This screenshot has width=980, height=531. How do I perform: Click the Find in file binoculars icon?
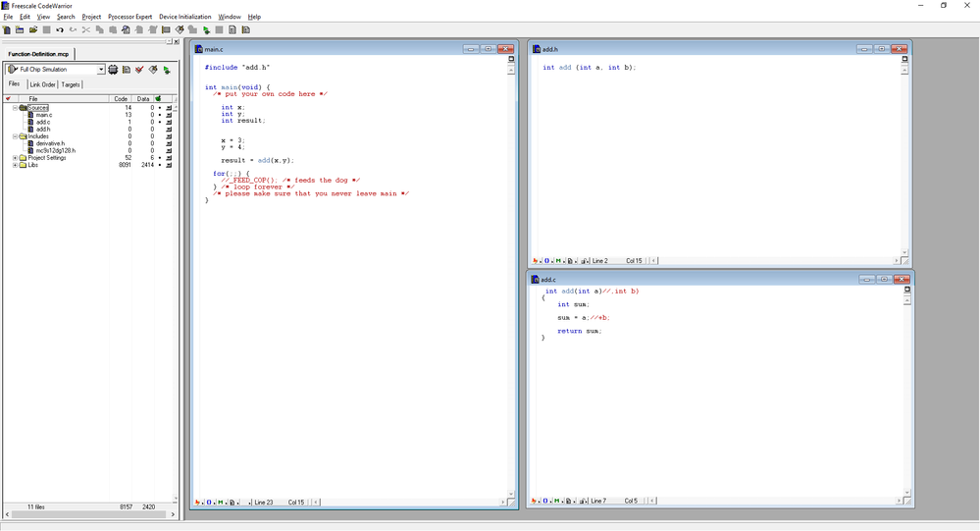(x=127, y=29)
